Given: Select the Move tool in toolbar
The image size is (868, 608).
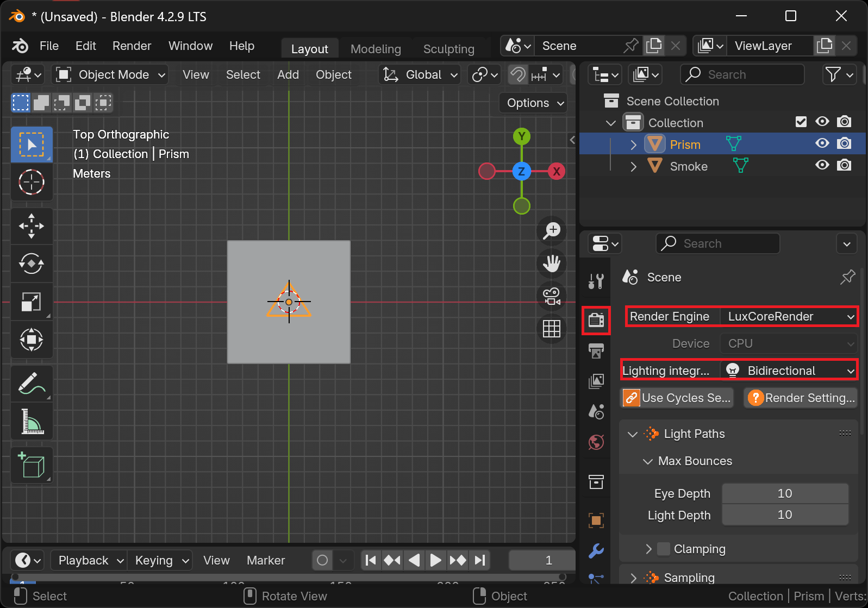Looking at the screenshot, I should pos(32,226).
